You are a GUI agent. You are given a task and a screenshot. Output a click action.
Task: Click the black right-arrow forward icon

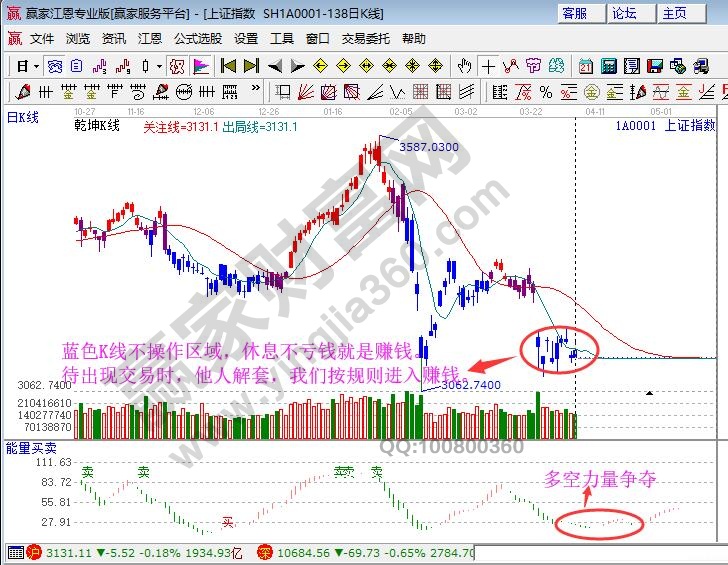298,66
